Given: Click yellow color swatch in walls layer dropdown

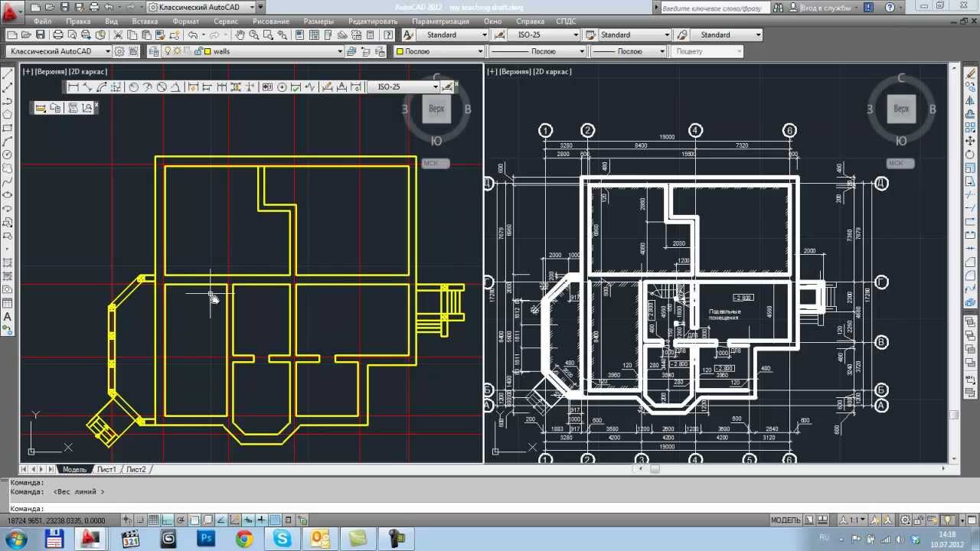Looking at the screenshot, I should pos(207,51).
